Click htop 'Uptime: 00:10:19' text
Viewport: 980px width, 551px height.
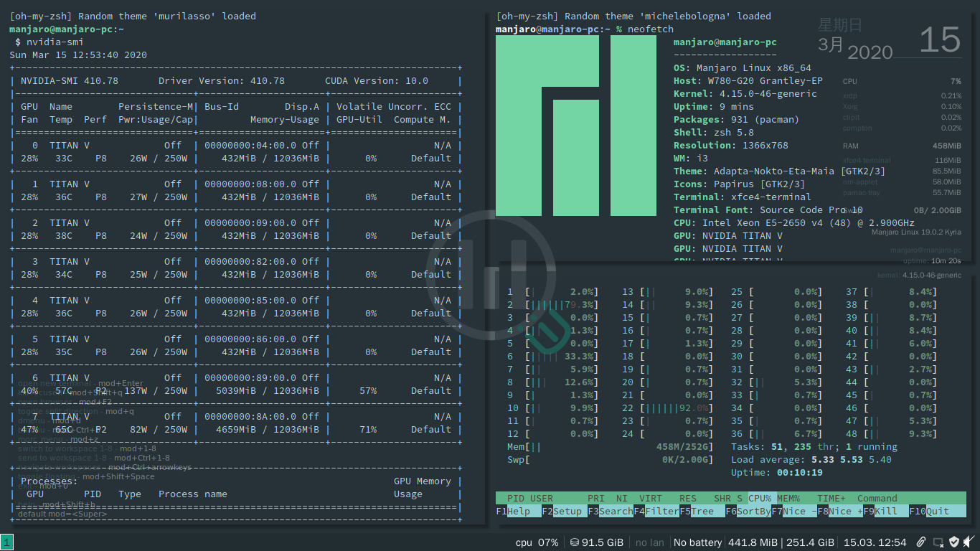(x=777, y=473)
